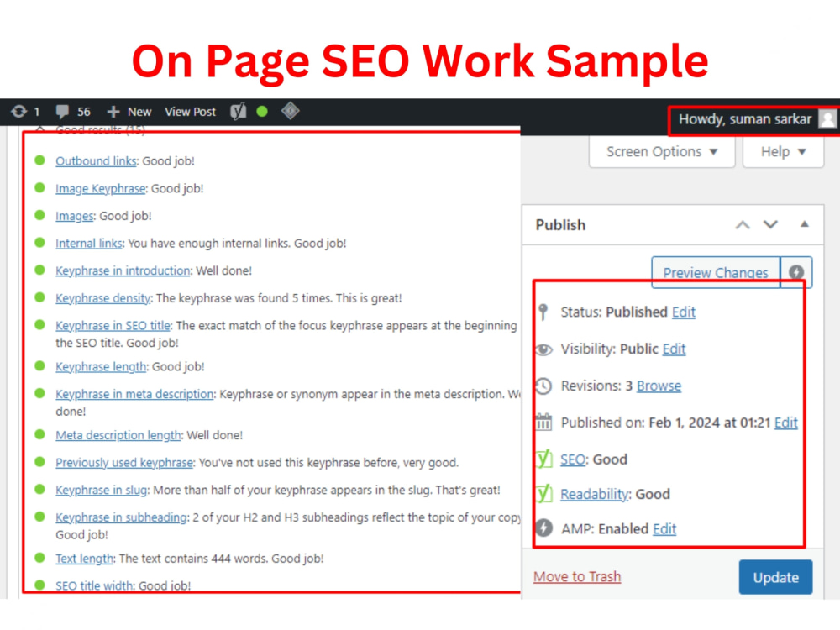This screenshot has height=630, width=840.
Task: Open the Keyphrase in subheading link
Action: tap(122, 517)
